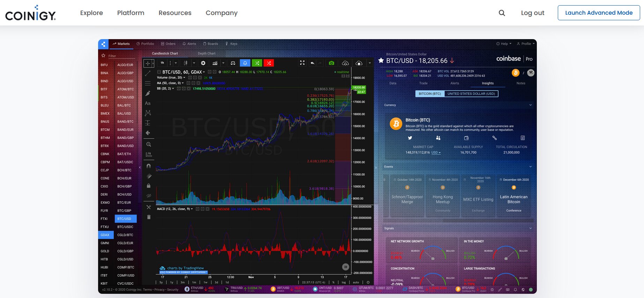Viewport: 644px width, 298px height.
Task: Open the Help dropdown
Action: click(504, 44)
